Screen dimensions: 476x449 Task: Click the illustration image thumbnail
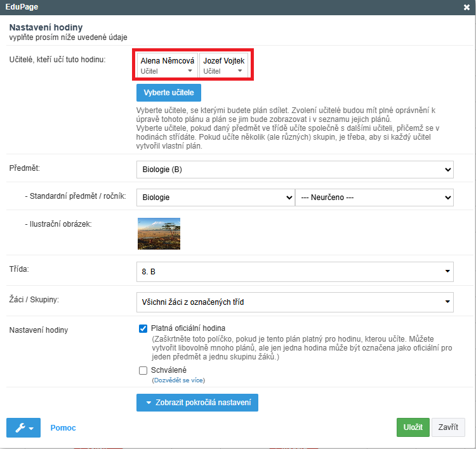point(159,233)
